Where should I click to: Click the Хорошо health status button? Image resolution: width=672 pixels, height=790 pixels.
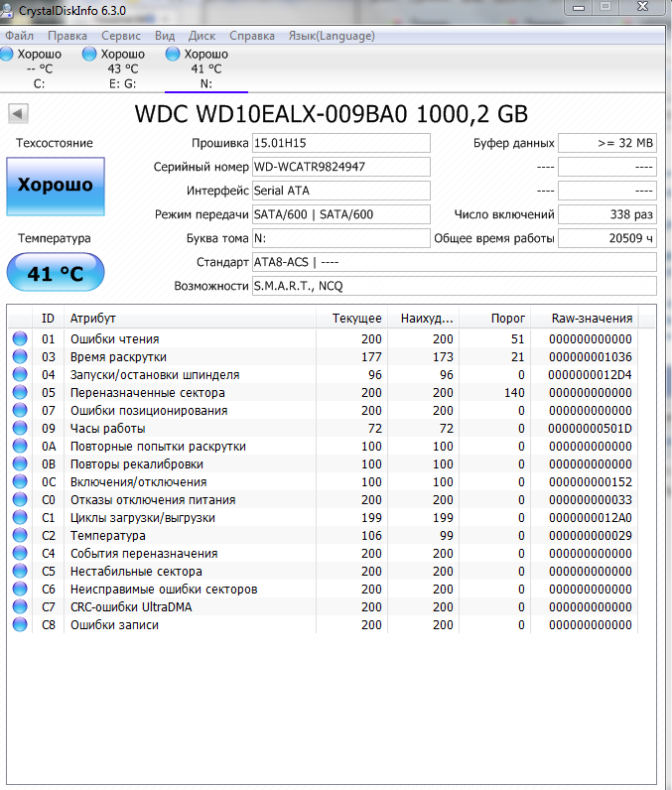56,187
